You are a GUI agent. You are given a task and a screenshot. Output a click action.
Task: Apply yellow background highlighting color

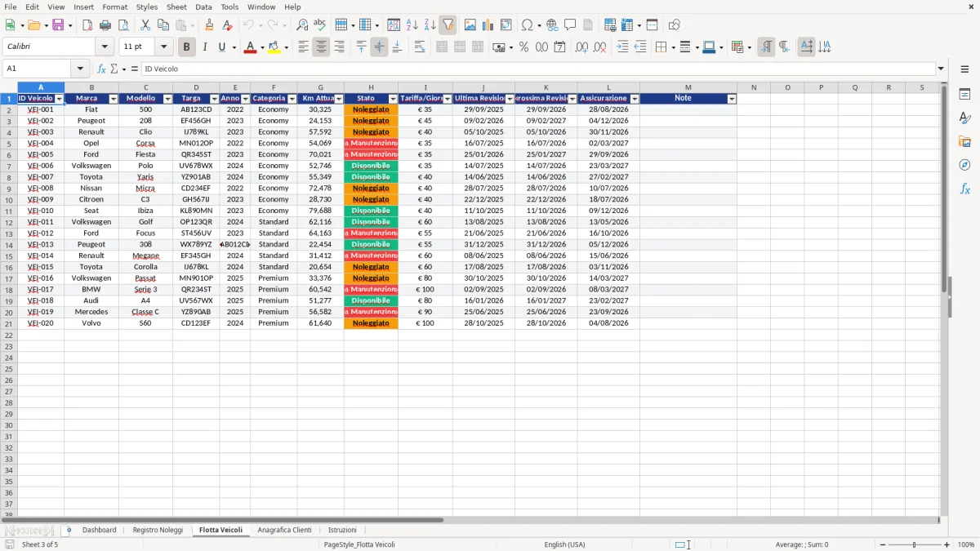tap(274, 47)
